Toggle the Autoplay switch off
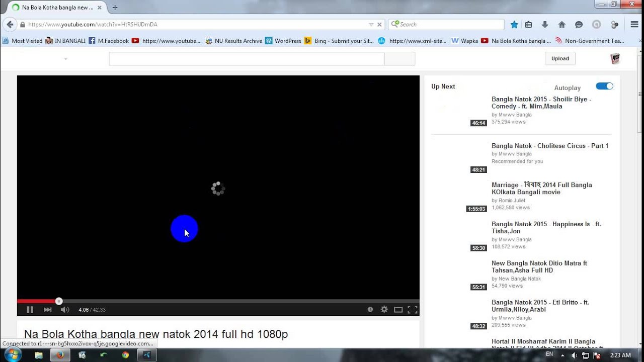644x362 pixels. [x=604, y=86]
